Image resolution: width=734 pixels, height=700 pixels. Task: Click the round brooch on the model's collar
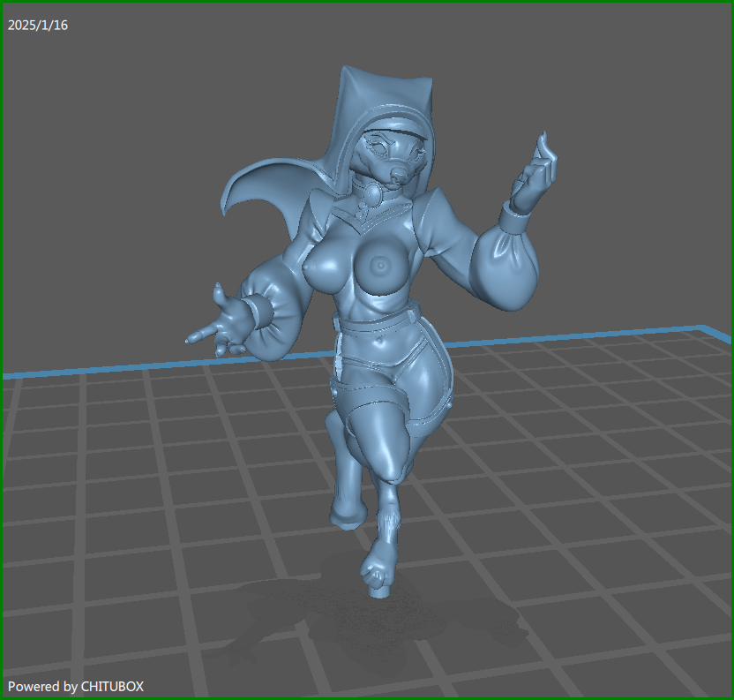click(375, 194)
